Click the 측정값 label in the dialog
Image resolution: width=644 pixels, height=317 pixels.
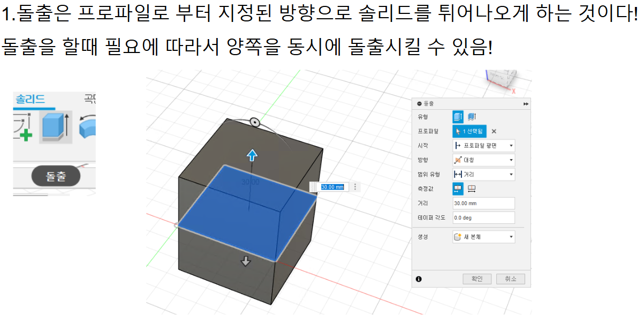[x=425, y=188]
